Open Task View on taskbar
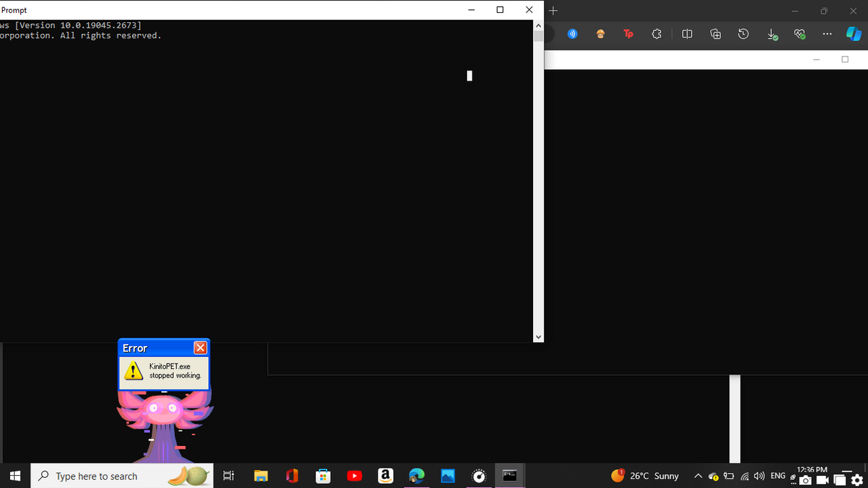868x488 pixels. [x=229, y=476]
